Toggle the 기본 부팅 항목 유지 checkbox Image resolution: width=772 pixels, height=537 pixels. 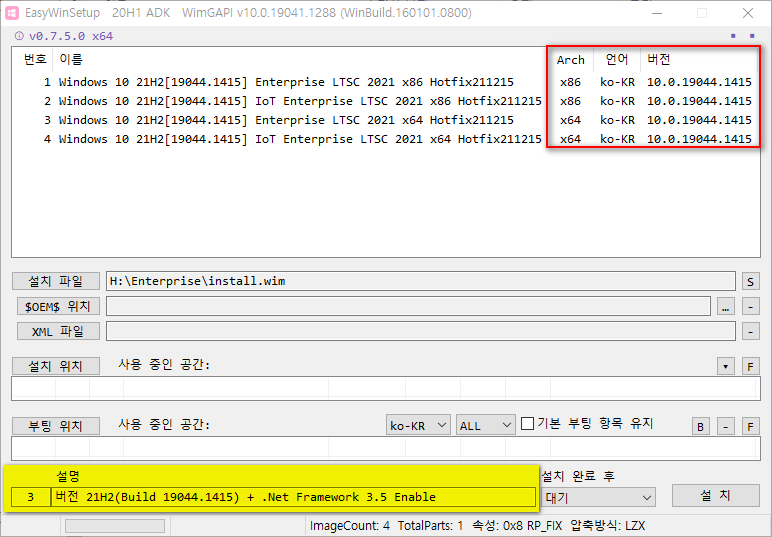(x=527, y=423)
